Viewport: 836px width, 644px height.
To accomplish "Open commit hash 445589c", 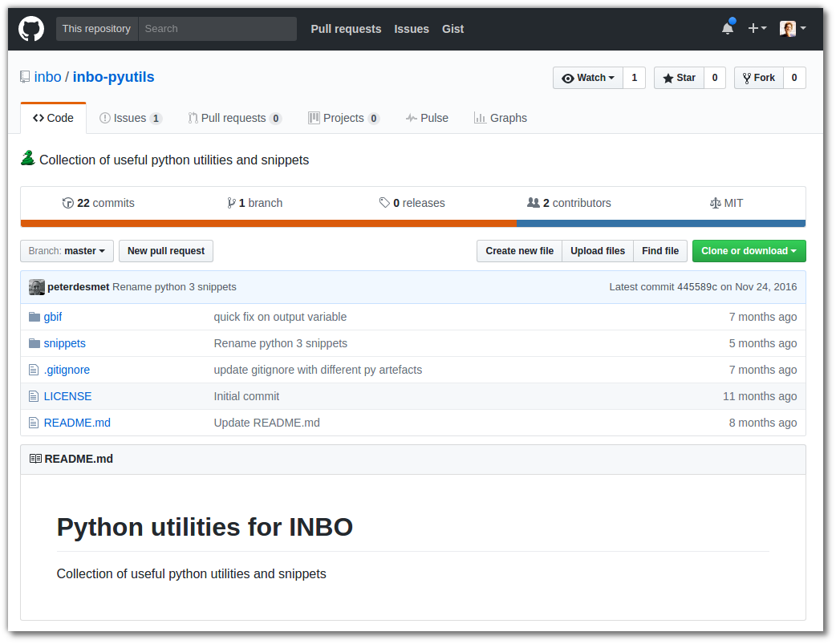I will pos(697,287).
